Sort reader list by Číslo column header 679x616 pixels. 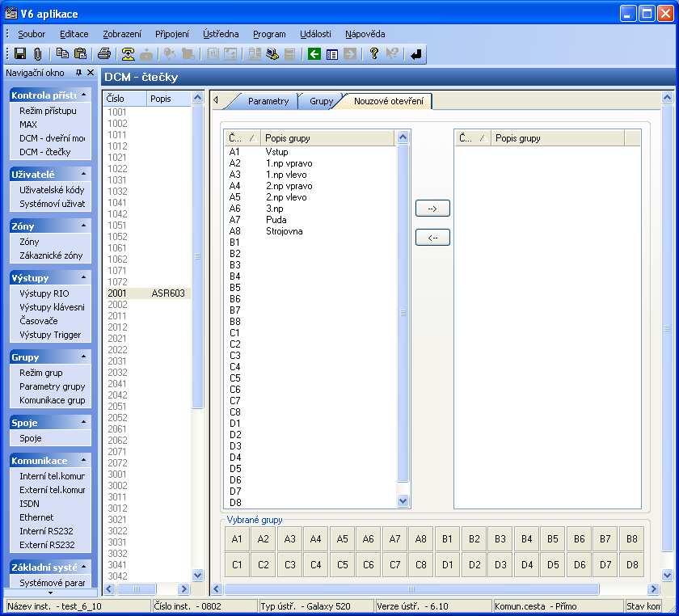(124, 99)
